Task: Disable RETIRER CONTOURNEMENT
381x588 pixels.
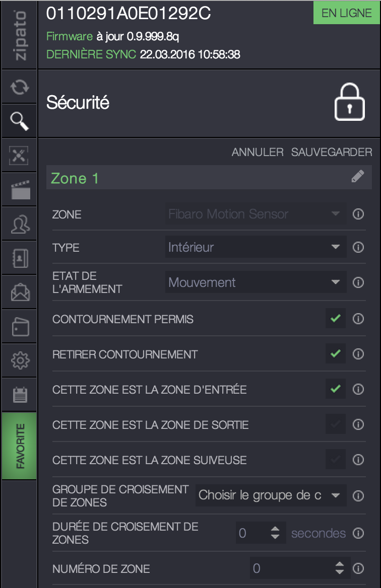Action: point(335,354)
